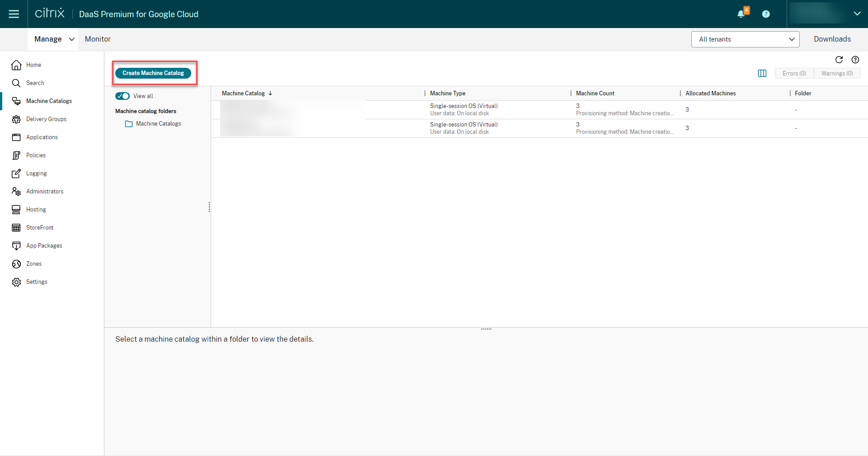Image resolution: width=868 pixels, height=456 pixels.
Task: Click Create Machine Catalog button
Action: point(153,73)
